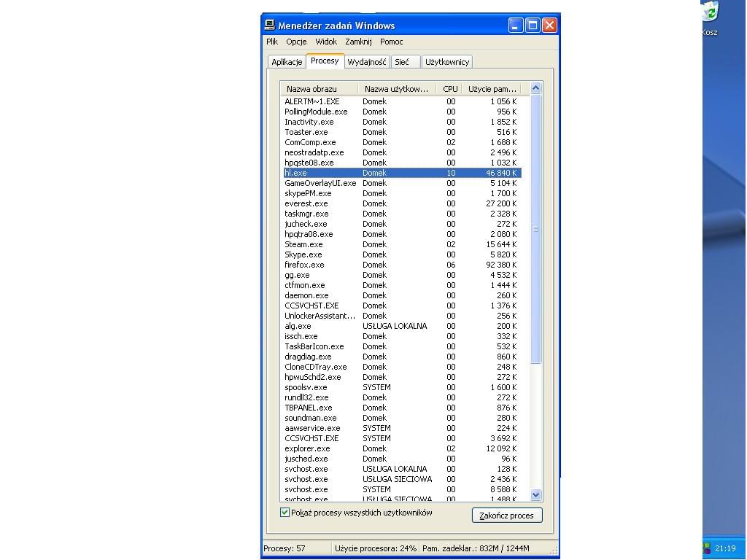Go to the Sieć tab
The image size is (747, 560).
(x=406, y=62)
